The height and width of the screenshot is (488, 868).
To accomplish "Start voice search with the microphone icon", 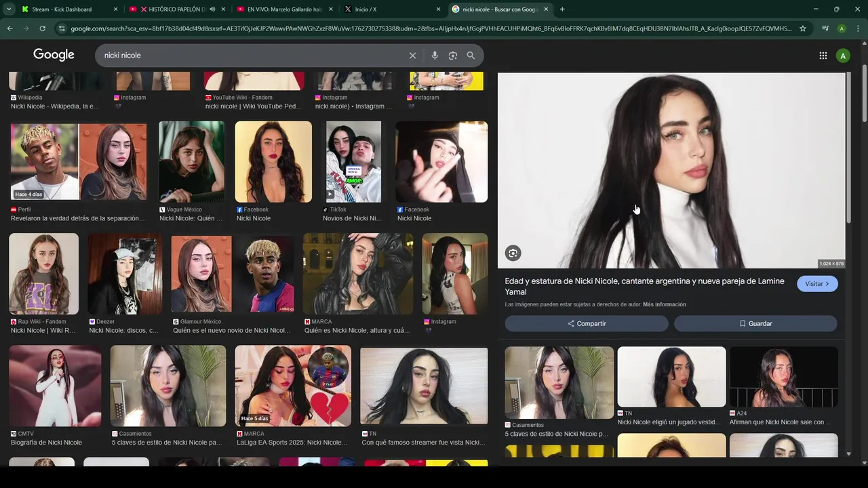I will pos(435,56).
